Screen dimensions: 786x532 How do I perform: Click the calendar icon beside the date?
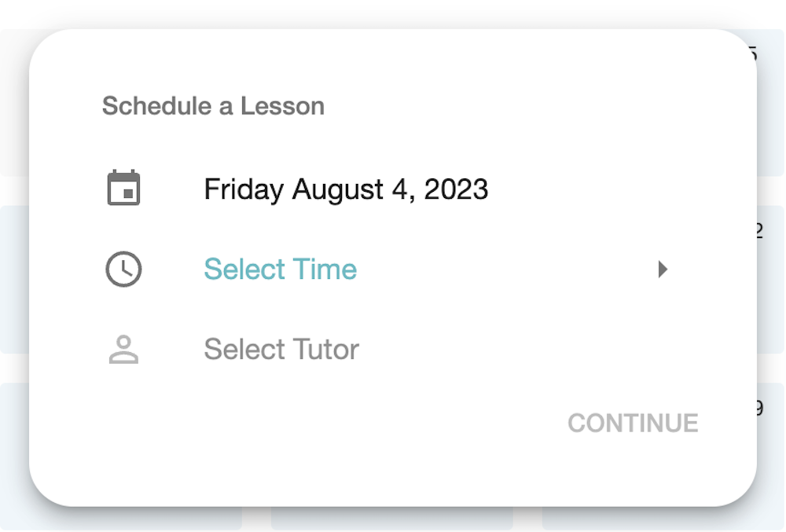(123, 189)
